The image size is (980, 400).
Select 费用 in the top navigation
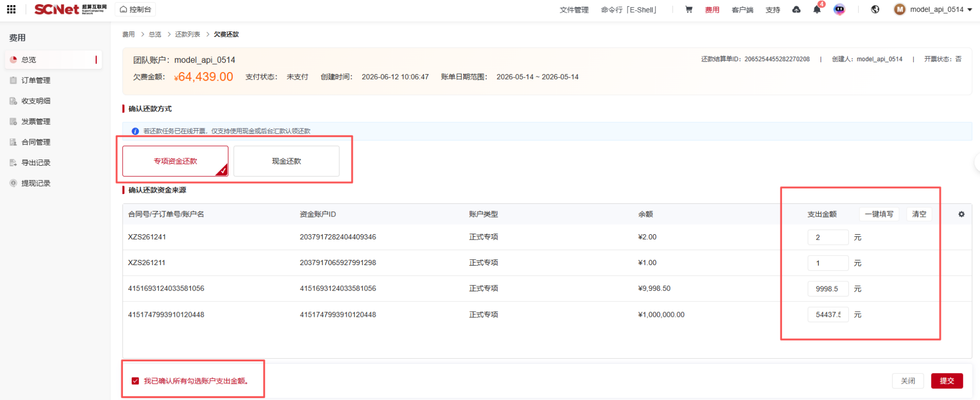tap(712, 10)
